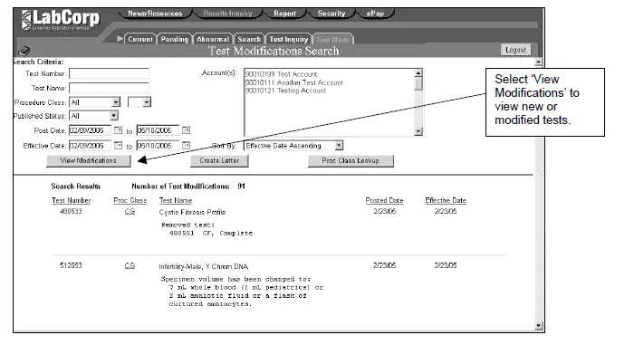Open the Results Inquiry menu
Image resolution: width=634 pixels, height=364 pixels.
pos(227,14)
